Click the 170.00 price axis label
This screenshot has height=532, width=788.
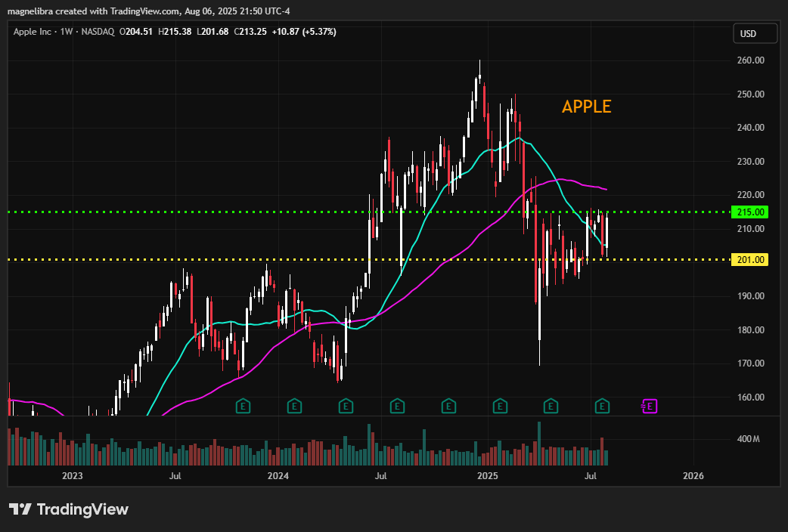coord(751,363)
